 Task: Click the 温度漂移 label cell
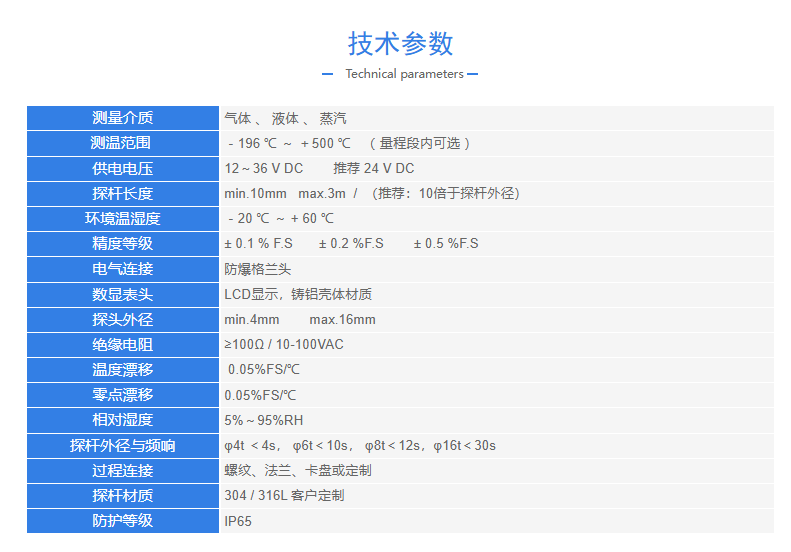122,370
